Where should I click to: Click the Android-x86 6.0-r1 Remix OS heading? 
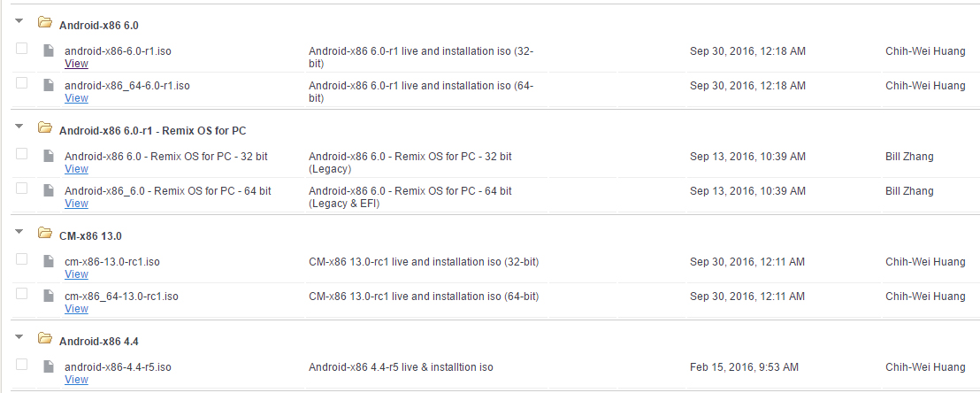[x=152, y=131]
